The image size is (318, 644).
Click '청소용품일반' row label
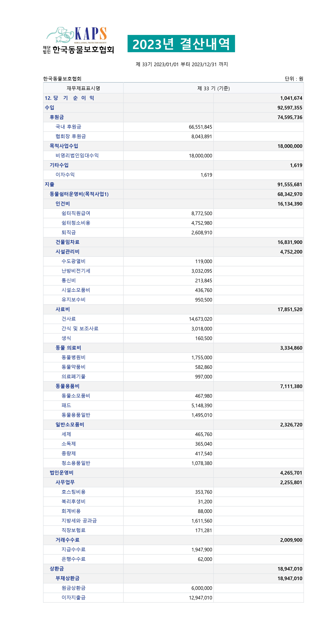coord(76,463)
